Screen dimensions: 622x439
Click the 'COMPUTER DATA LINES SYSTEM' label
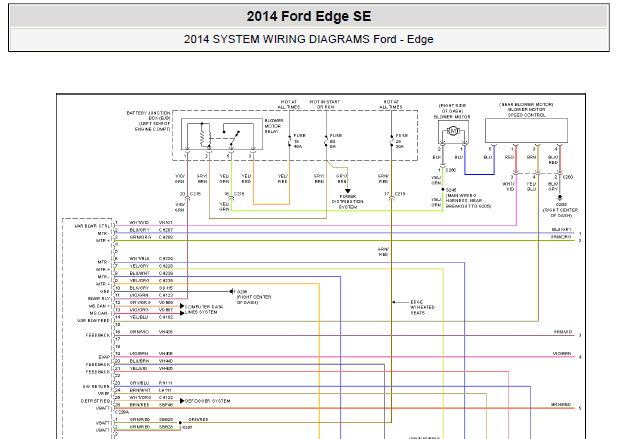(204, 309)
